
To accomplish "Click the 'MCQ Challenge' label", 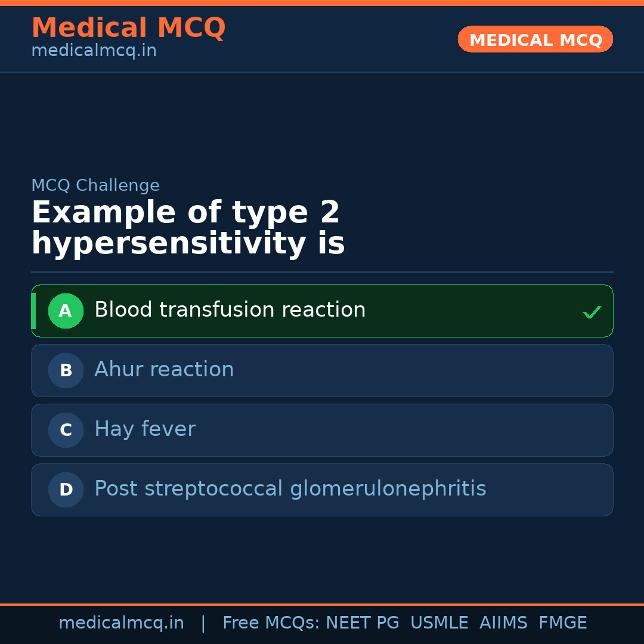I will 95,185.
